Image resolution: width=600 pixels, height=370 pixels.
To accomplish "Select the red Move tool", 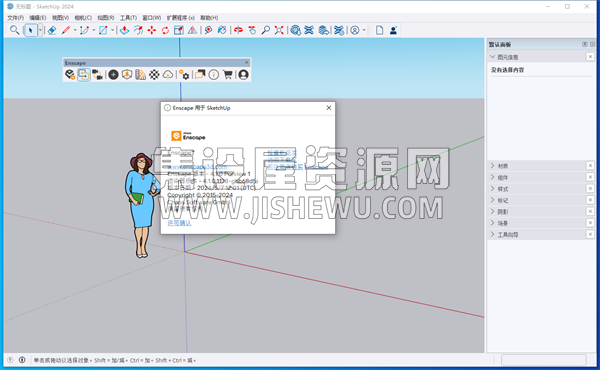I will point(152,30).
